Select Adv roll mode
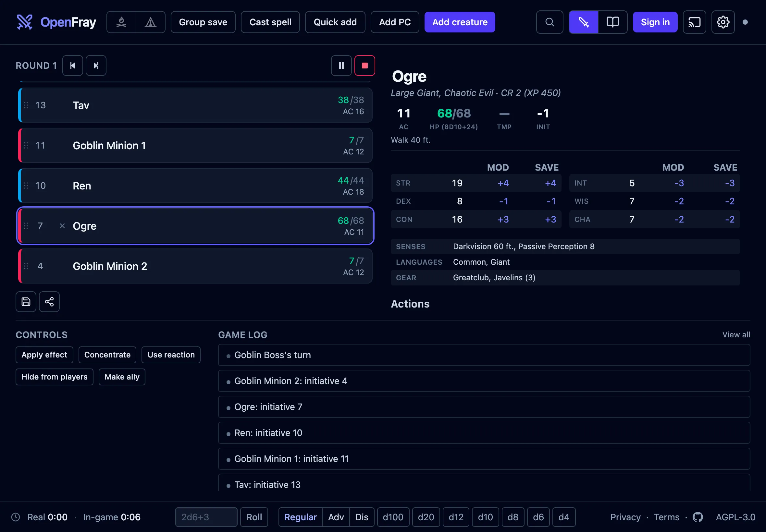The image size is (766, 532). [x=336, y=517]
